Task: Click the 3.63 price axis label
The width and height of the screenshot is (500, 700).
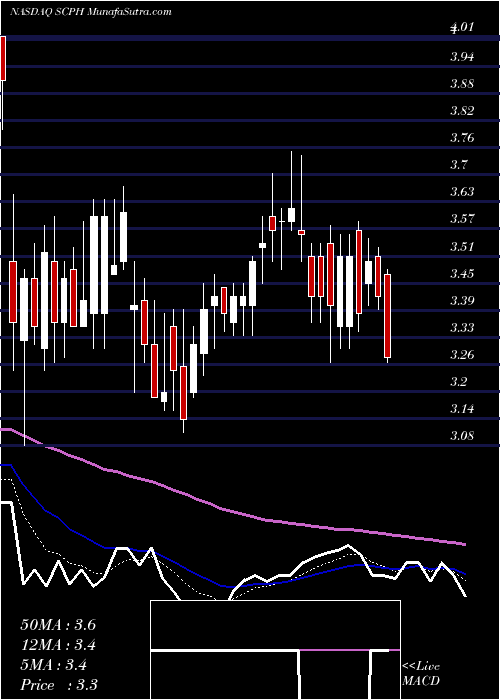Action: [462, 192]
